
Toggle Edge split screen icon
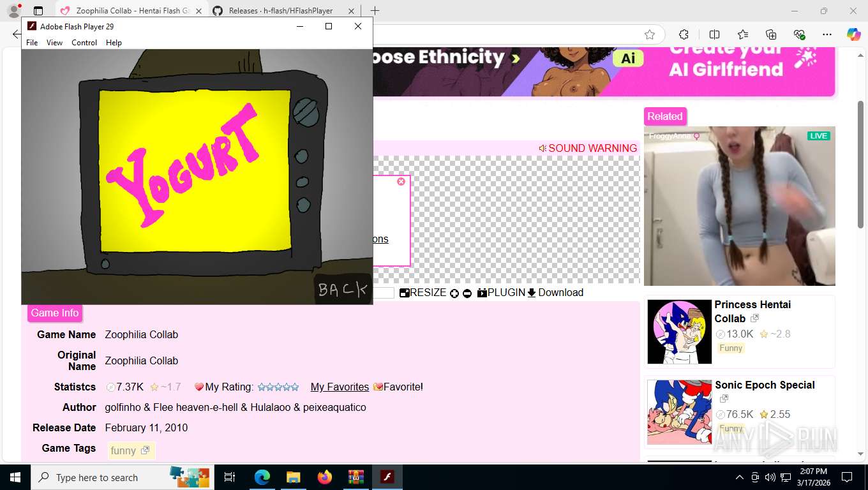point(714,34)
